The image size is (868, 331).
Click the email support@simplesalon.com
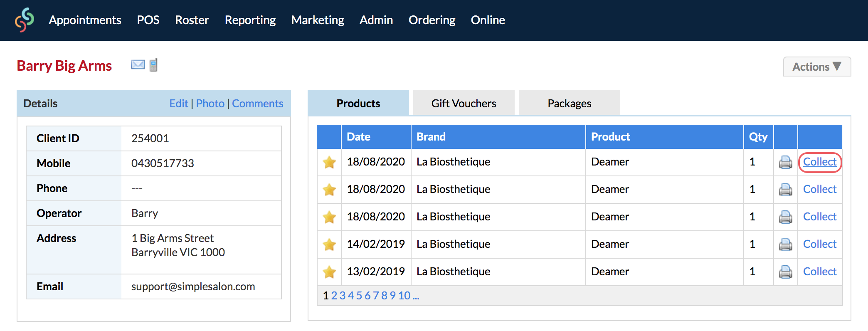coord(193,287)
